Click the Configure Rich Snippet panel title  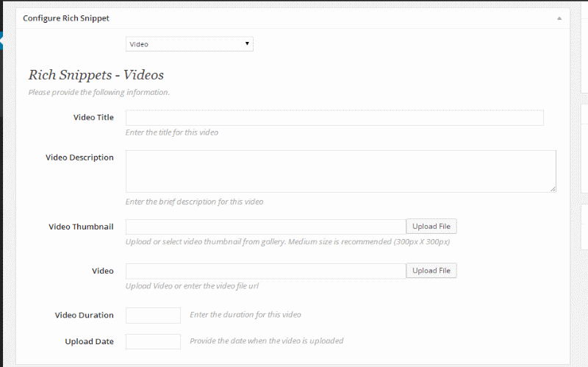[66, 18]
